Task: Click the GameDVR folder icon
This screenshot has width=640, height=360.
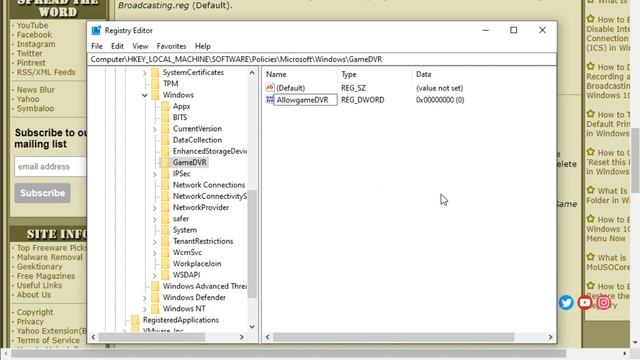Action: (x=165, y=162)
